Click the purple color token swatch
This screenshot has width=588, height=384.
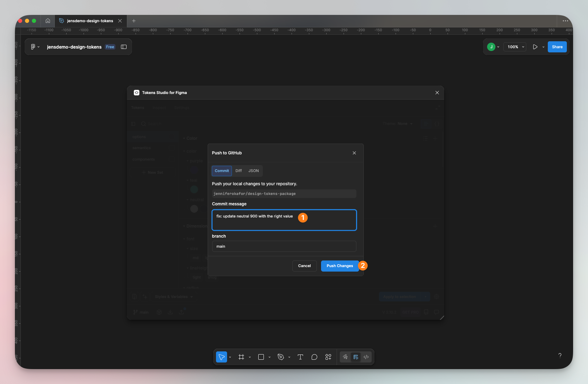(194, 170)
